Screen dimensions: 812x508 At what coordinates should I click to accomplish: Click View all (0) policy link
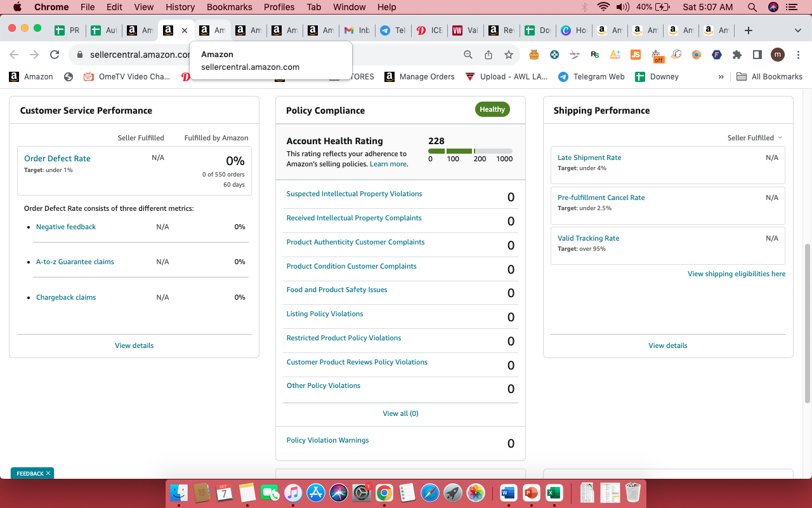click(400, 413)
